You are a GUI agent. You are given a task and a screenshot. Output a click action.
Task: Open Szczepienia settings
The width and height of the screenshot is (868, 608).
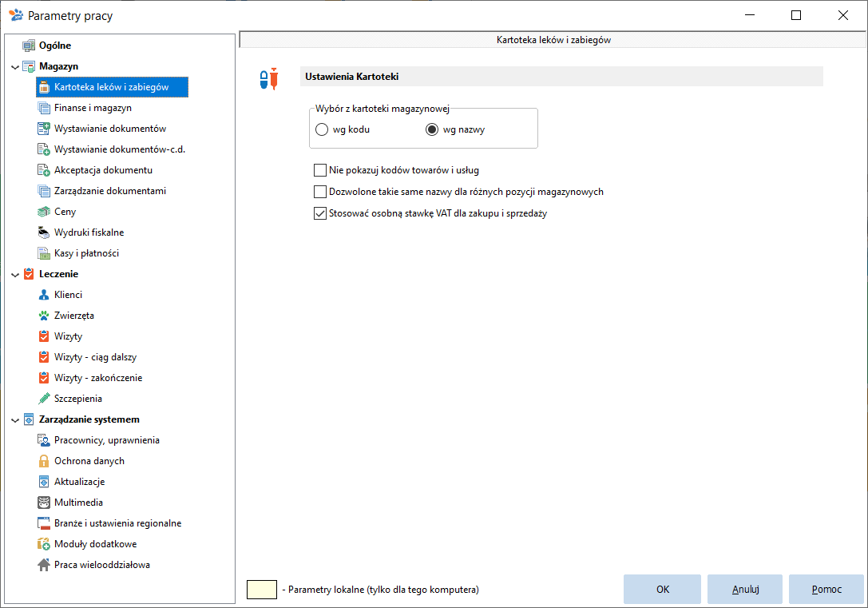[78, 399]
